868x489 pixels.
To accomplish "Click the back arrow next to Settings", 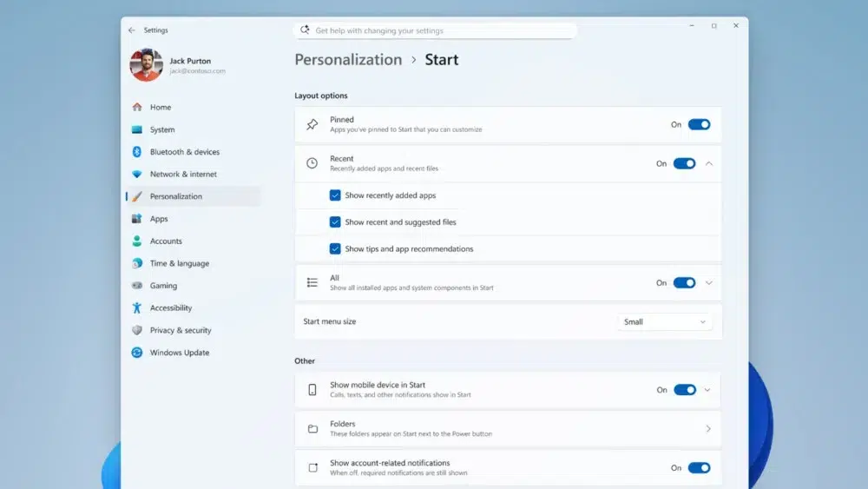I will point(132,30).
